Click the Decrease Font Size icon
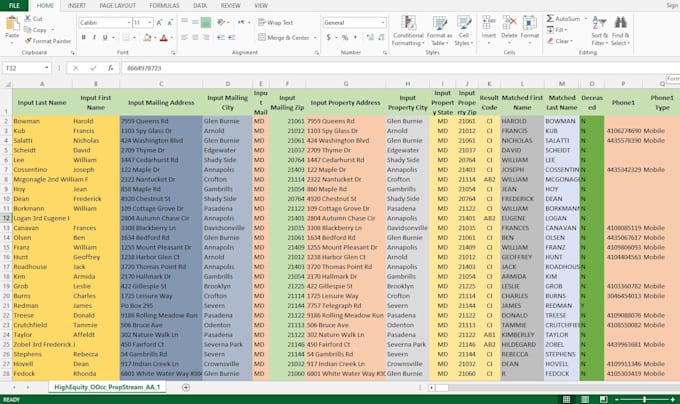Viewport: 680px width, 404px height. [170, 23]
